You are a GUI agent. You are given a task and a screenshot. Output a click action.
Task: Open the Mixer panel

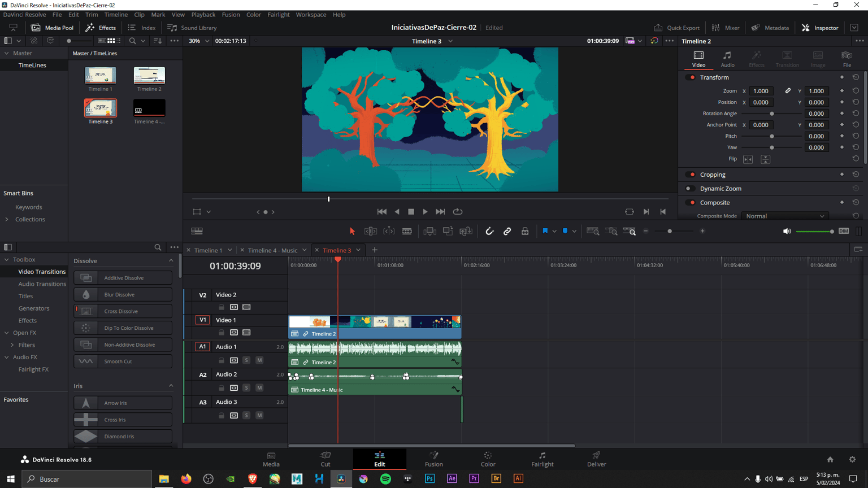726,28
